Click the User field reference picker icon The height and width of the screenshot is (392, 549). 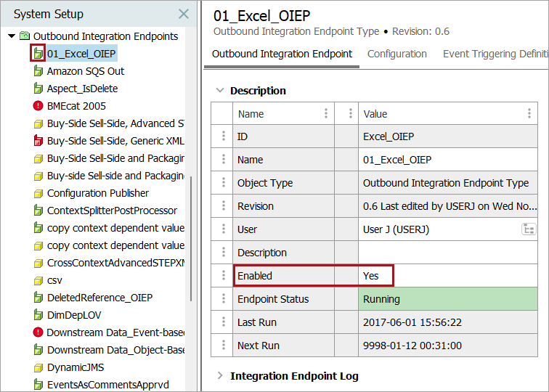528,229
